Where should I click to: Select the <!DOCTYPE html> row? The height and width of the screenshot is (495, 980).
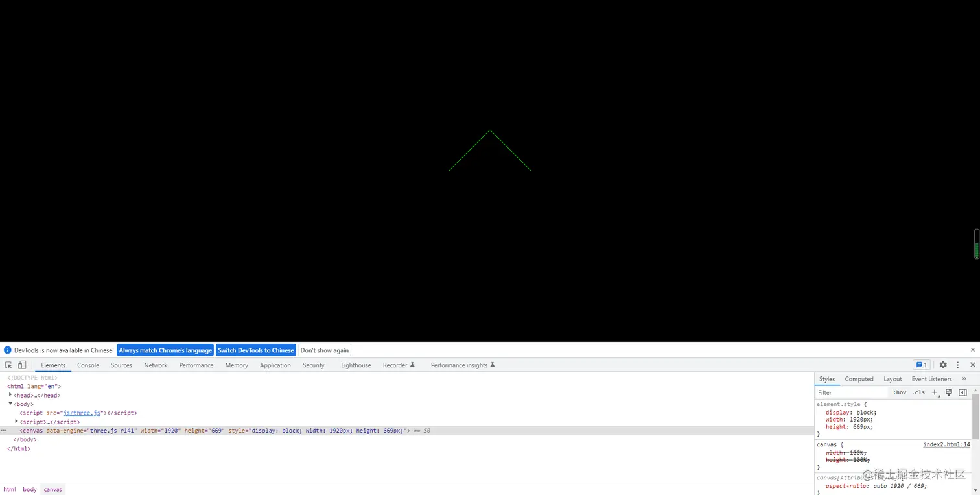(x=32, y=378)
